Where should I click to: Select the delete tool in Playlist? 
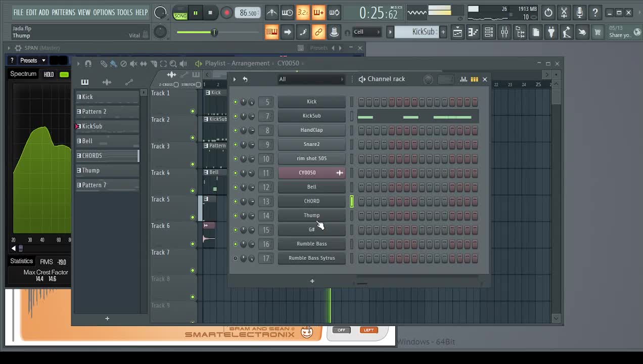(123, 64)
